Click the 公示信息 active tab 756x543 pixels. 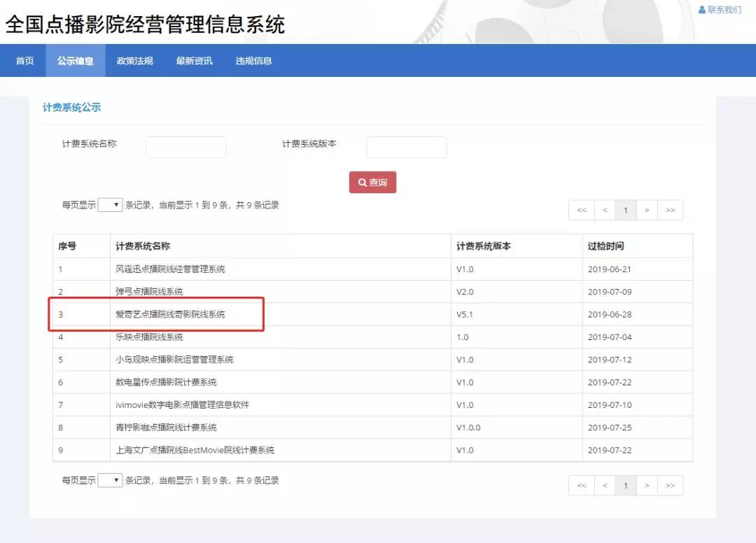pyautogui.click(x=75, y=61)
